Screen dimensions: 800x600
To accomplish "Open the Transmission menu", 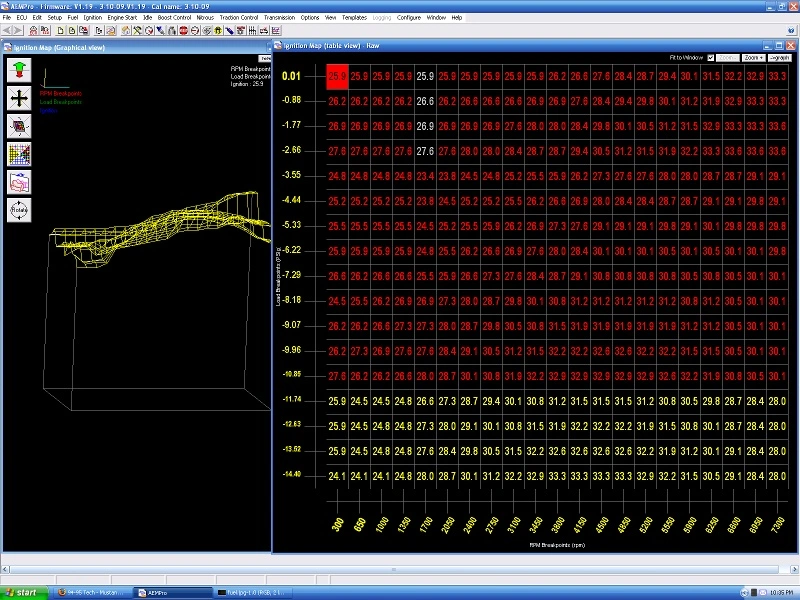I will tap(279, 17).
